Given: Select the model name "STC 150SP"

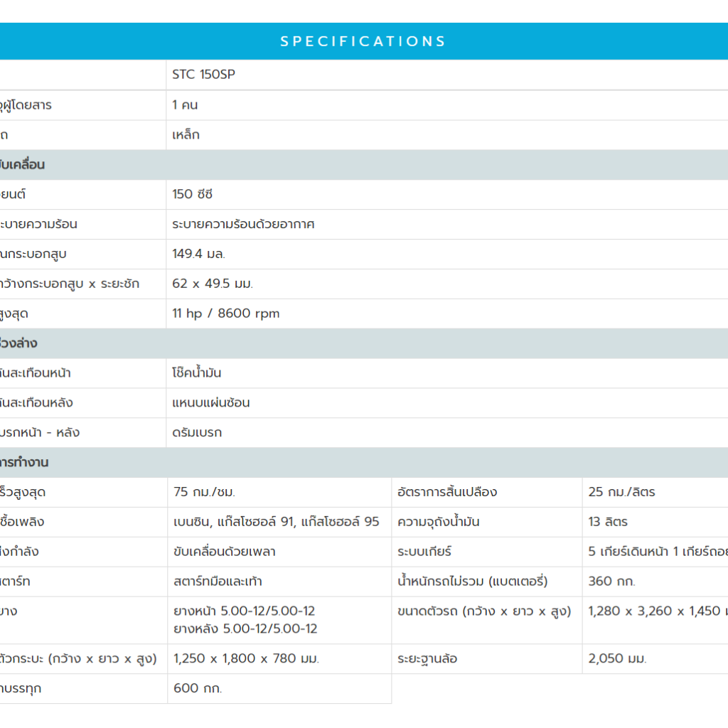Looking at the screenshot, I should tap(203, 74).
